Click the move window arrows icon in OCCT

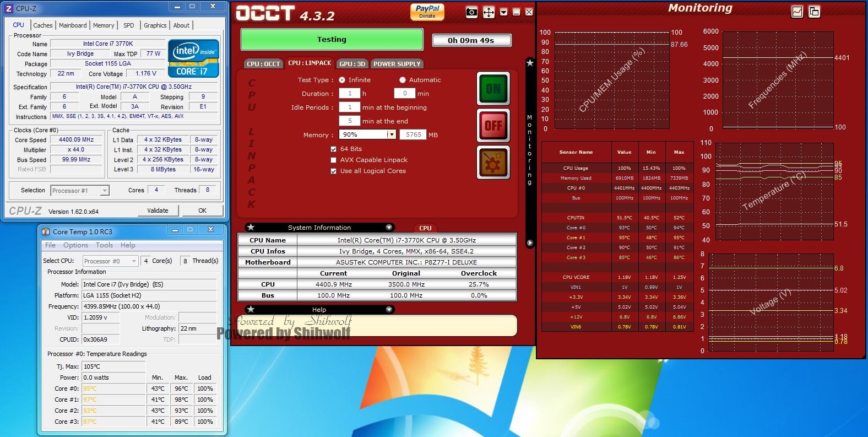[489, 12]
